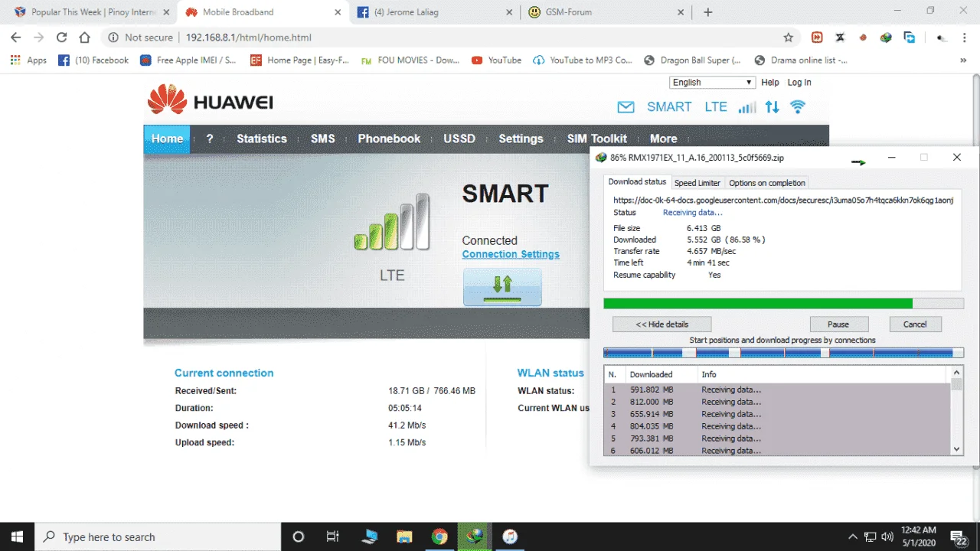Show hidden system tray icons
980x551 pixels.
(853, 536)
